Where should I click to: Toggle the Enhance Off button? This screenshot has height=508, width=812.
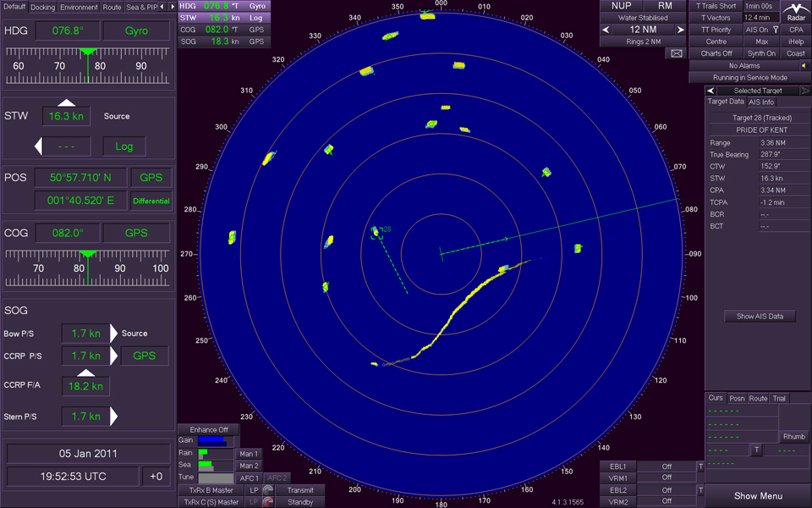coord(208,429)
